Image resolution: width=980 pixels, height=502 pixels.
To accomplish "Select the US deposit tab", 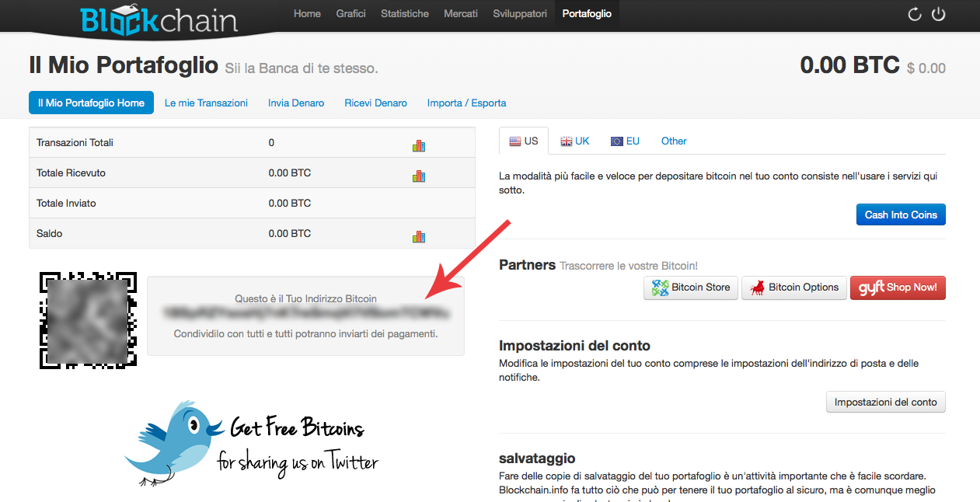I will tap(524, 141).
